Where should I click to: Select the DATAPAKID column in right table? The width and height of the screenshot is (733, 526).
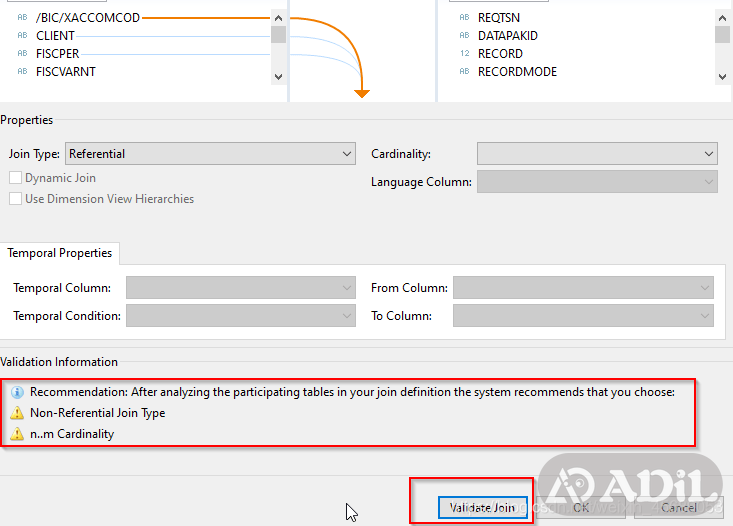coord(507,36)
